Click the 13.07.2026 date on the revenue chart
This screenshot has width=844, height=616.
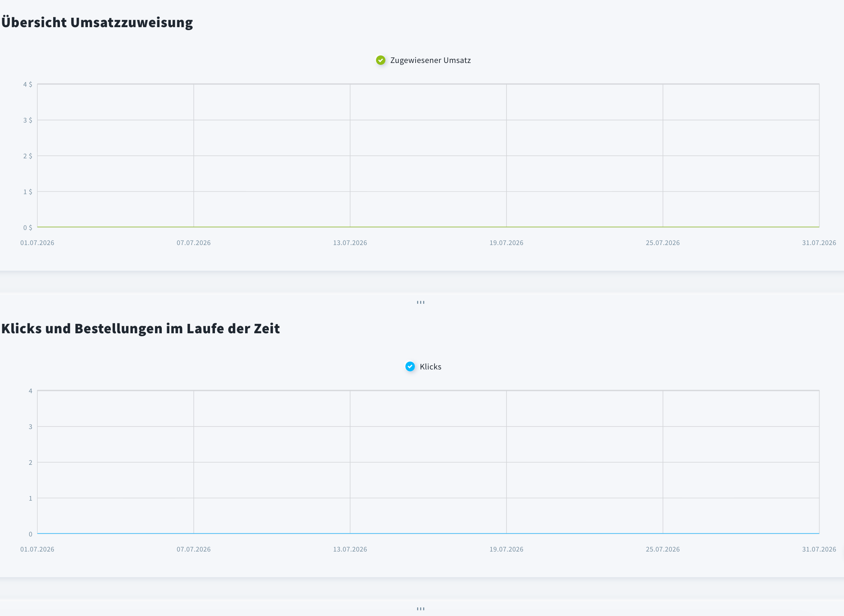coord(350,243)
